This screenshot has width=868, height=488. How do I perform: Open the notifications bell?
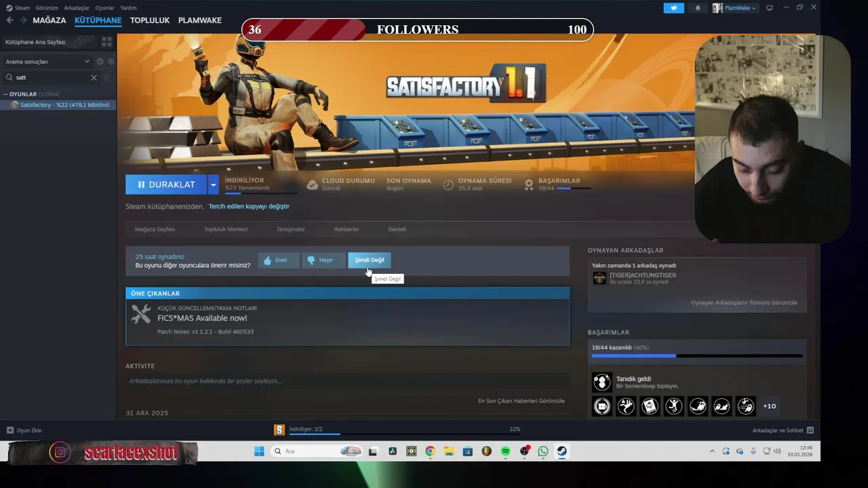tap(698, 8)
